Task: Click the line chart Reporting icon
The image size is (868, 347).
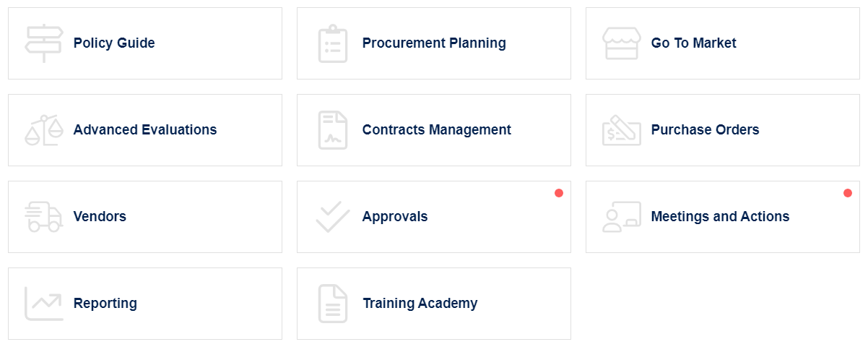Action: (44, 304)
